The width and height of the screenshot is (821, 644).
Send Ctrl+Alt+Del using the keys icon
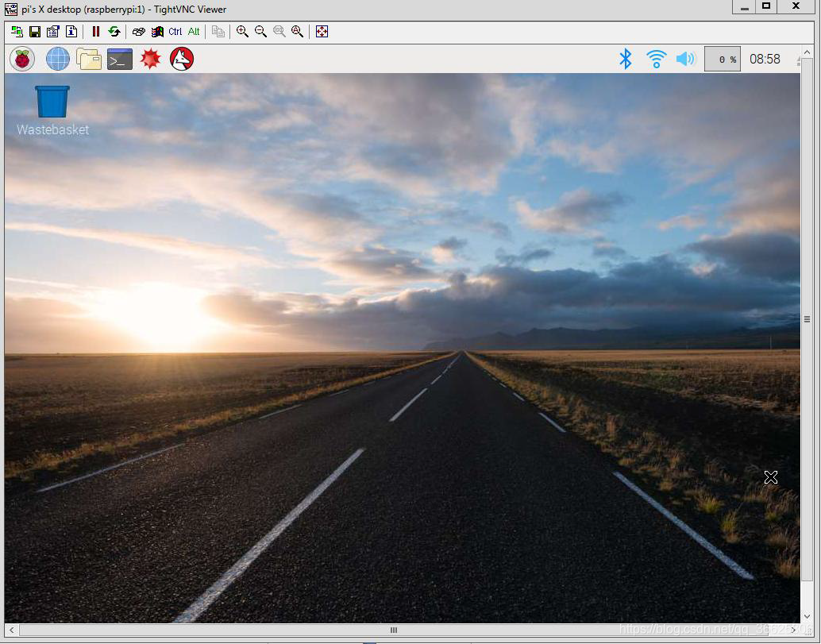tap(139, 32)
